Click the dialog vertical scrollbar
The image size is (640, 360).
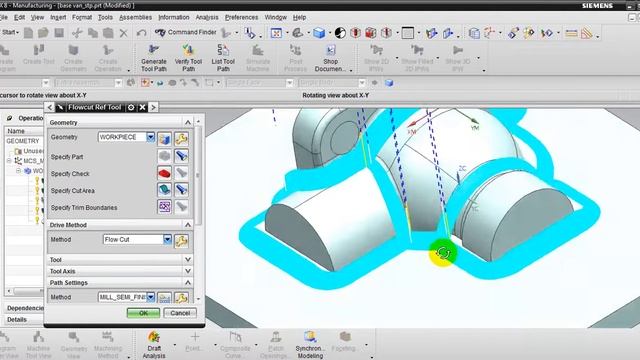click(198, 176)
